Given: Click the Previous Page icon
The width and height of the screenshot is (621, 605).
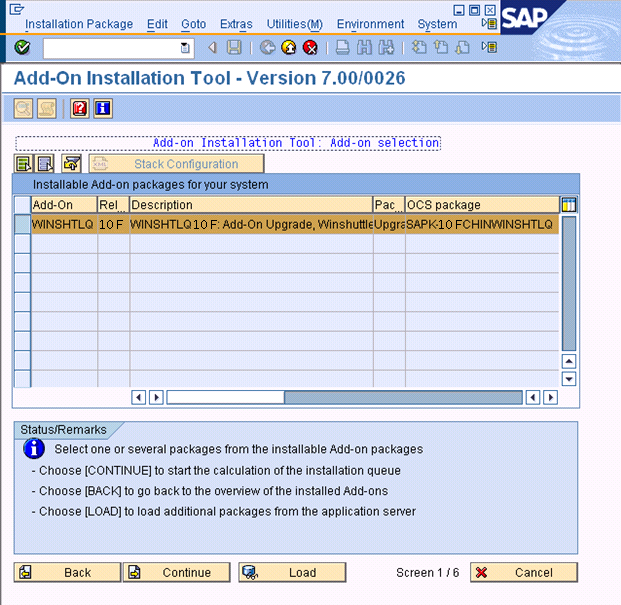Looking at the screenshot, I should (441, 48).
